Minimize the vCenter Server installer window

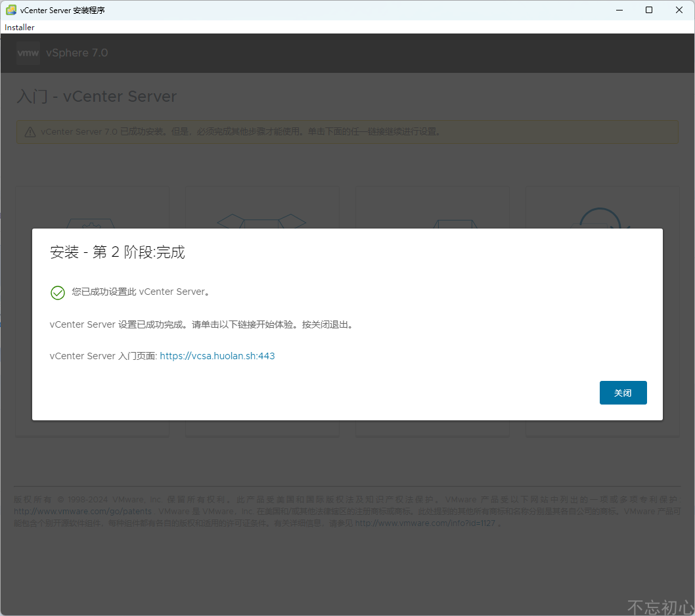point(619,10)
